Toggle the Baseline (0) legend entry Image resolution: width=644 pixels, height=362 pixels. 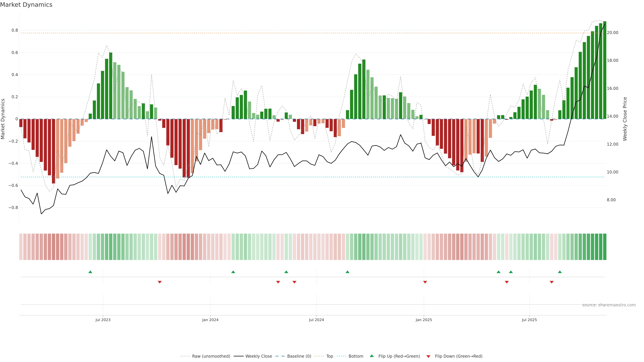(299, 356)
